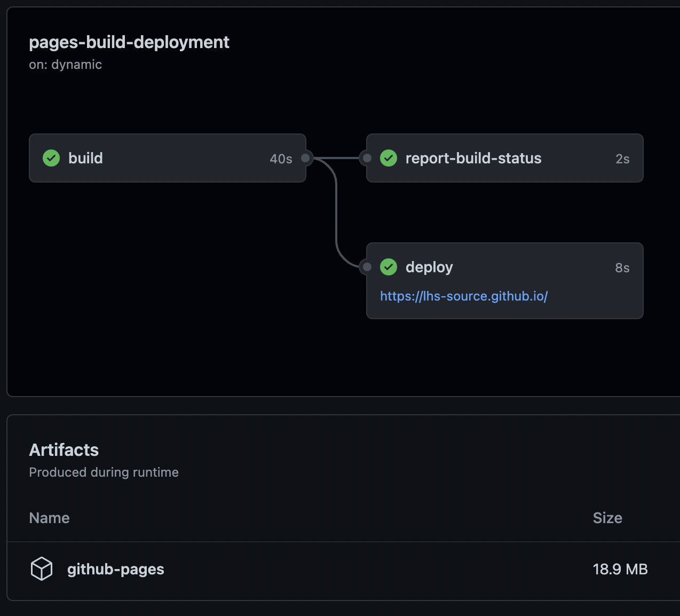680x616 pixels.
Task: Download the github-pages artifact
Action: point(115,569)
